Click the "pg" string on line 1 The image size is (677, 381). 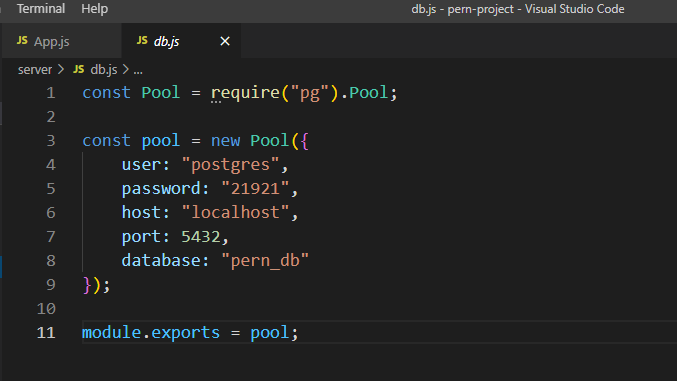pyautogui.click(x=310, y=93)
